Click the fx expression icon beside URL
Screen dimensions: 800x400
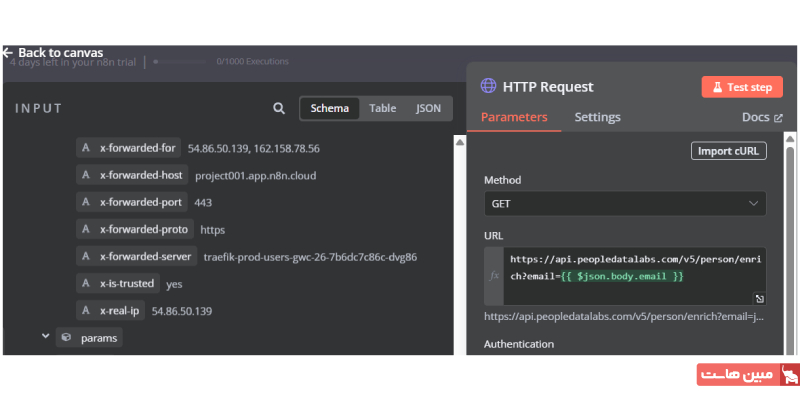point(494,274)
